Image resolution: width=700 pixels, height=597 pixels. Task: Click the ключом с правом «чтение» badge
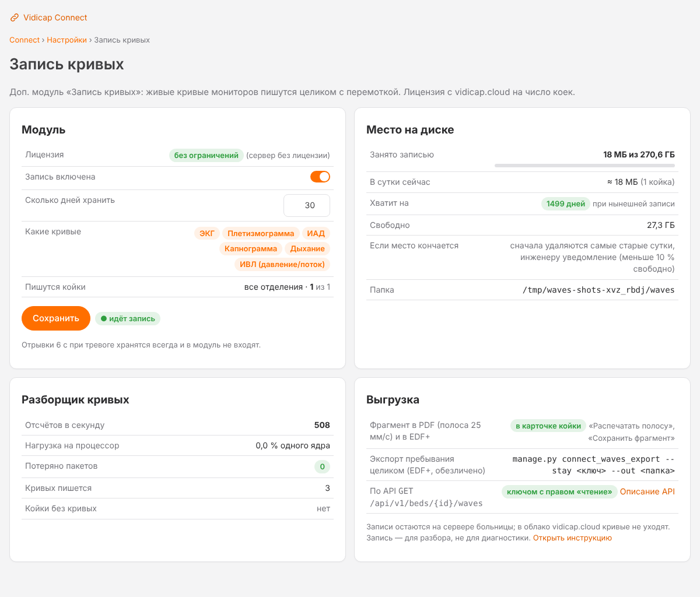[x=559, y=492]
